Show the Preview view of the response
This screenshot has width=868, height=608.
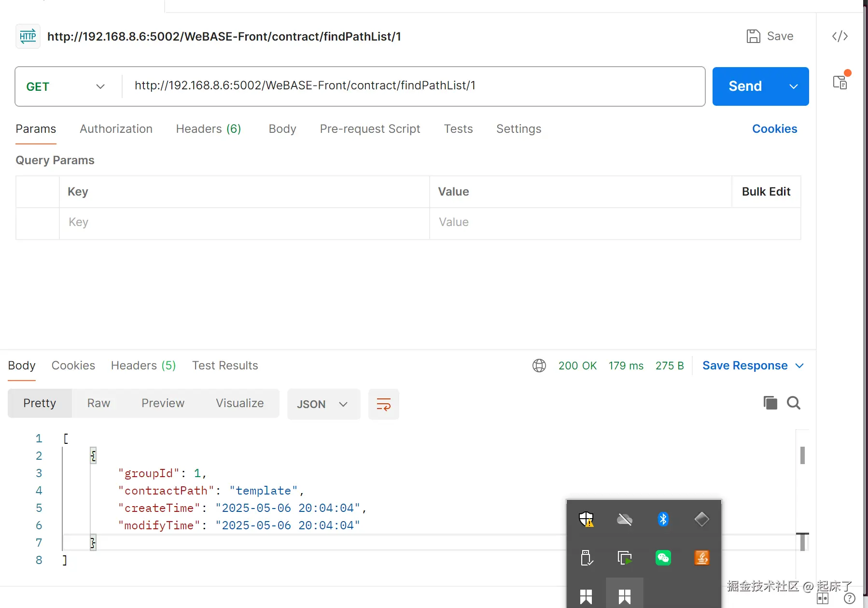[163, 403]
